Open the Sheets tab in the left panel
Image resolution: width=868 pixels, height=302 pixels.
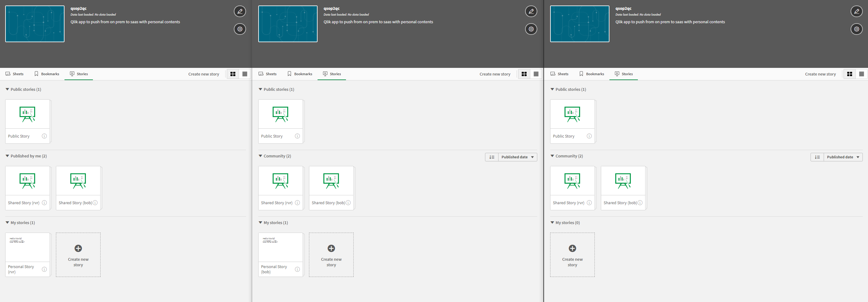click(14, 74)
